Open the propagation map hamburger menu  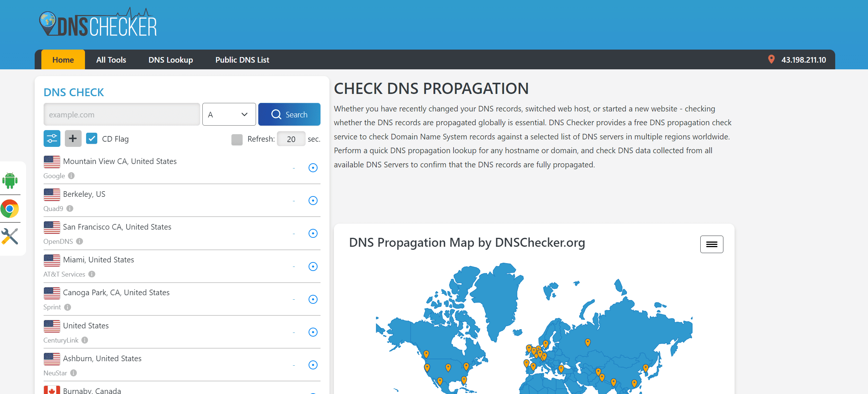(x=711, y=244)
